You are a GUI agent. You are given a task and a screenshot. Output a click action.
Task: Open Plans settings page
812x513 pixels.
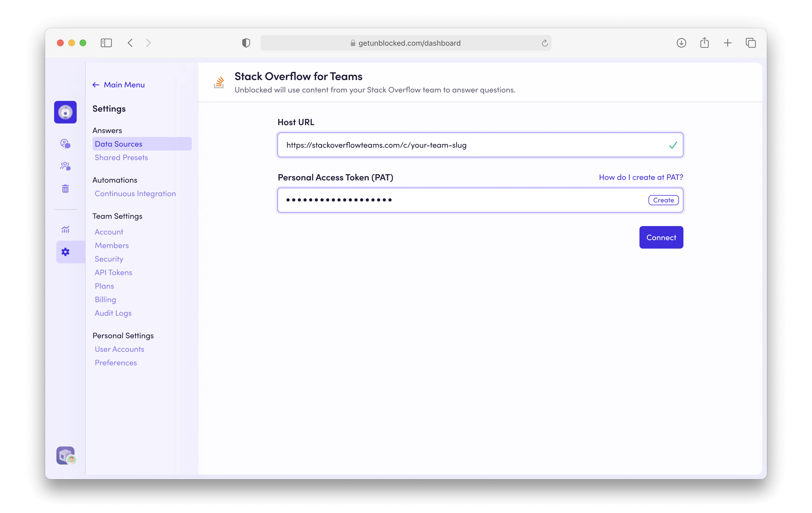tap(104, 286)
